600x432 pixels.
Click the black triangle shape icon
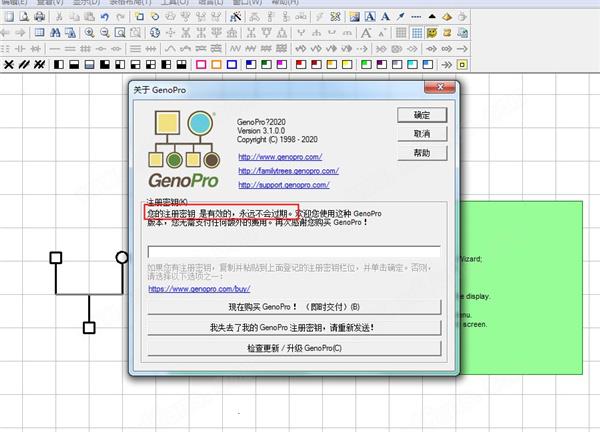coord(432,16)
